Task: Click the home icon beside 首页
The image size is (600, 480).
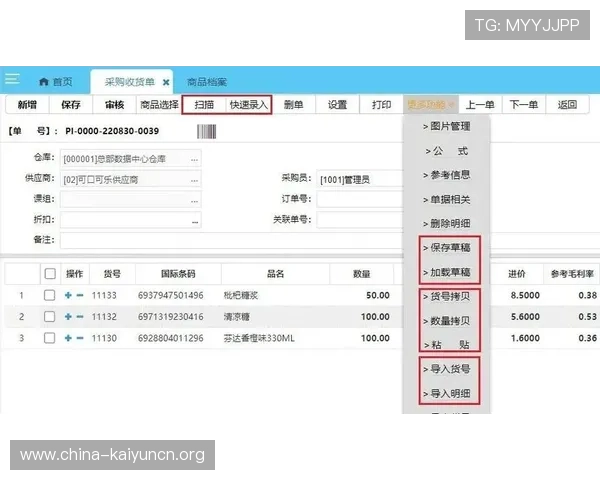Action: click(44, 82)
